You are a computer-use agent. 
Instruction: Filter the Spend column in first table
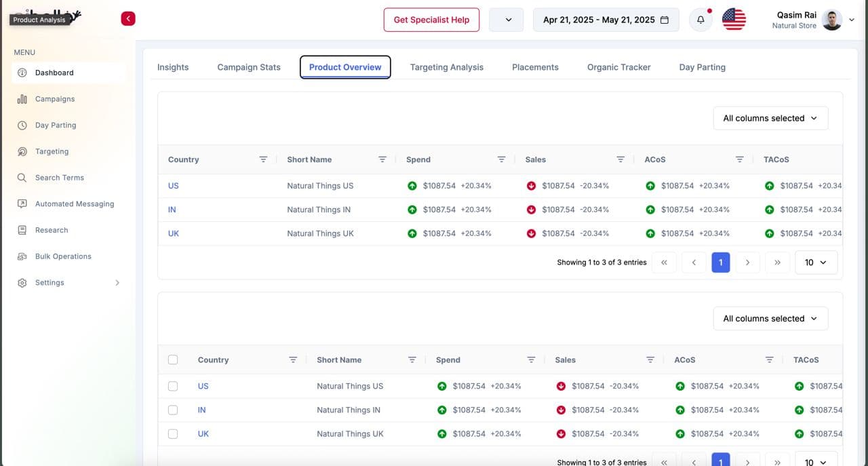[x=501, y=159]
